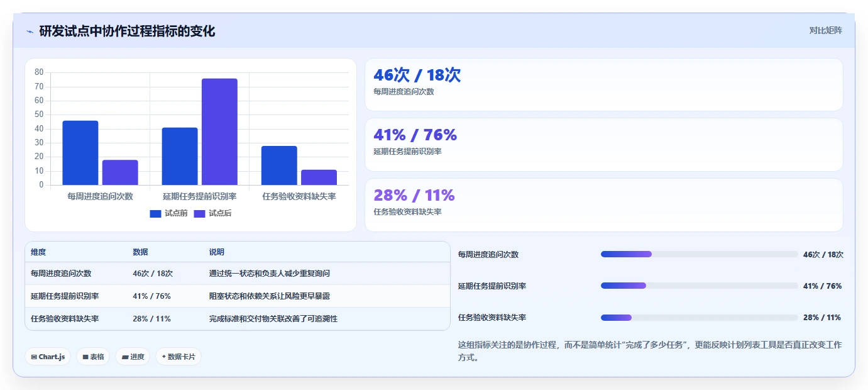868x390 pixels.
Task: Click the 延期任务提前识别率 progress row label
Action: pyautogui.click(x=492, y=286)
